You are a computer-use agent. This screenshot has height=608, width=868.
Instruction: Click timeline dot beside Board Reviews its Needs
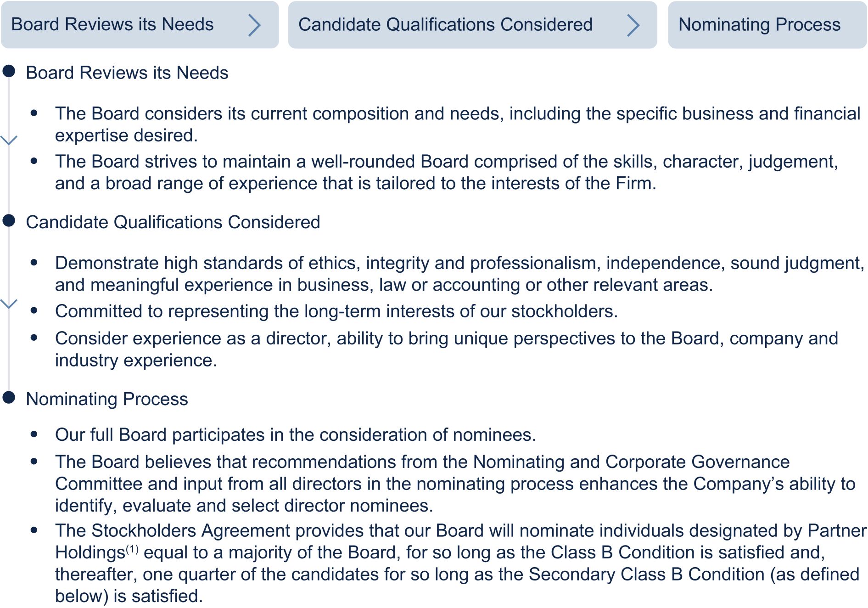[9, 71]
